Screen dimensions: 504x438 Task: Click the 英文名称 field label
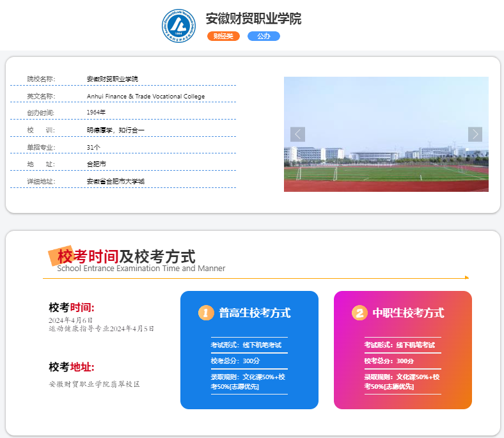tap(41, 97)
